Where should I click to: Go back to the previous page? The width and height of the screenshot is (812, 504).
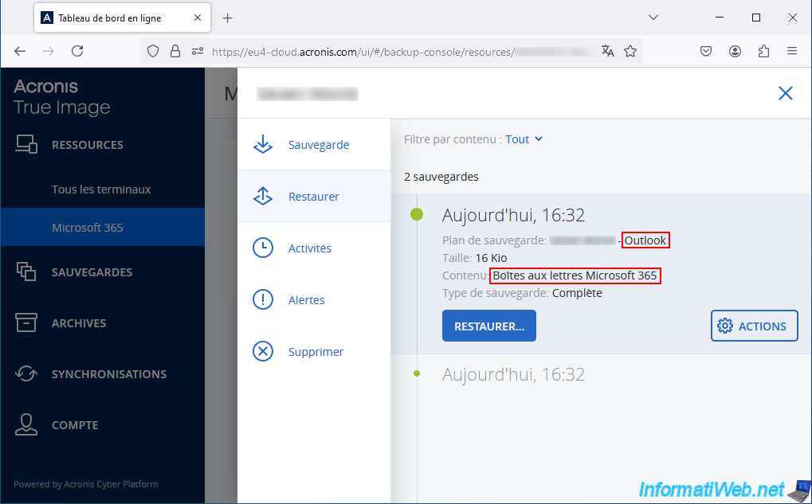coord(20,51)
